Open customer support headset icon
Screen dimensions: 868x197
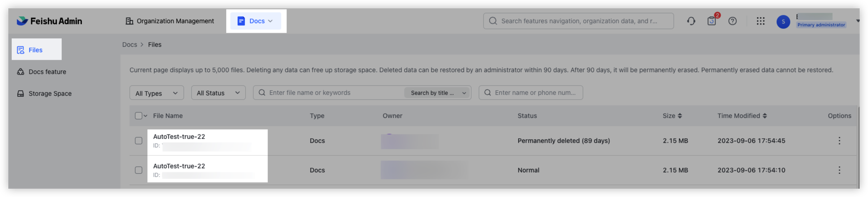coord(691,21)
